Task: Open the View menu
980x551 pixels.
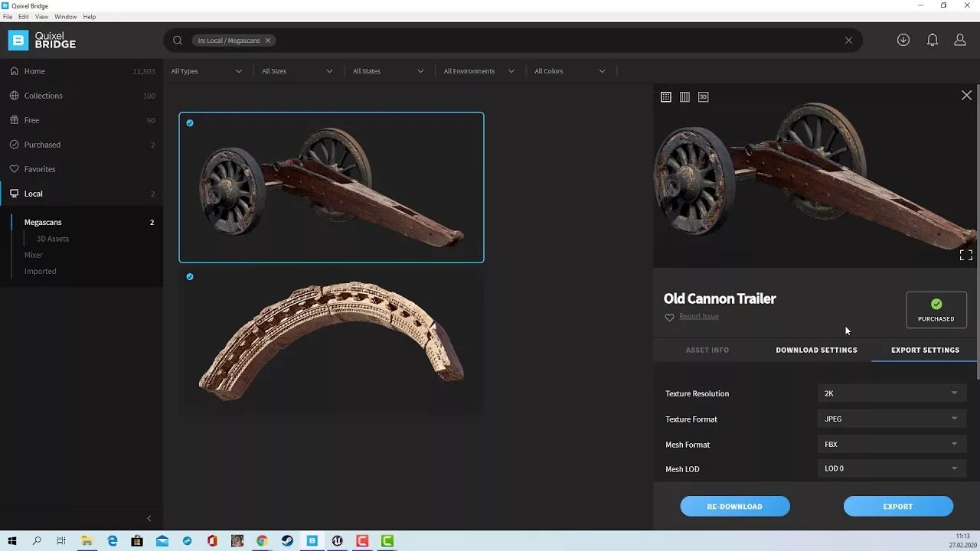Action: (x=41, y=17)
